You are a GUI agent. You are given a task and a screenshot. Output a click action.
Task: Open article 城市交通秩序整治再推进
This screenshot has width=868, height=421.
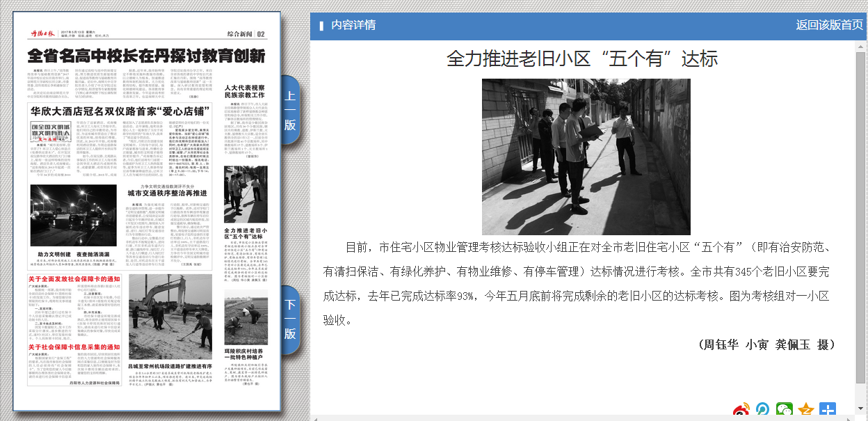coord(171,193)
